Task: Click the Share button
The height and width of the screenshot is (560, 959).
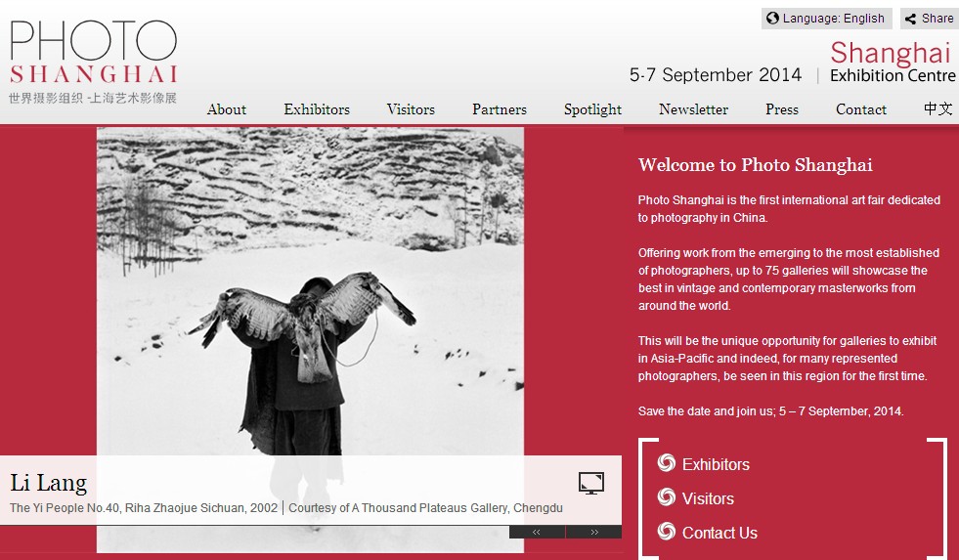Action: click(929, 19)
